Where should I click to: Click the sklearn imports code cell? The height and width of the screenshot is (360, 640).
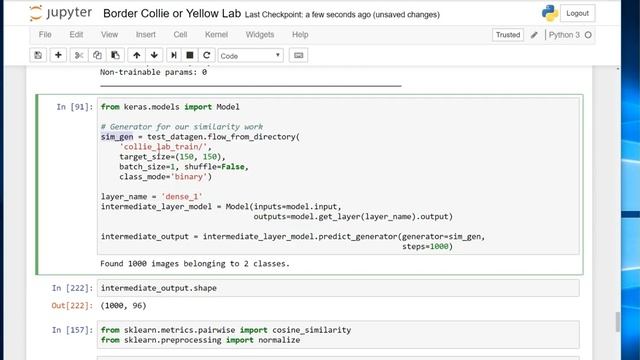pyautogui.click(x=338, y=335)
